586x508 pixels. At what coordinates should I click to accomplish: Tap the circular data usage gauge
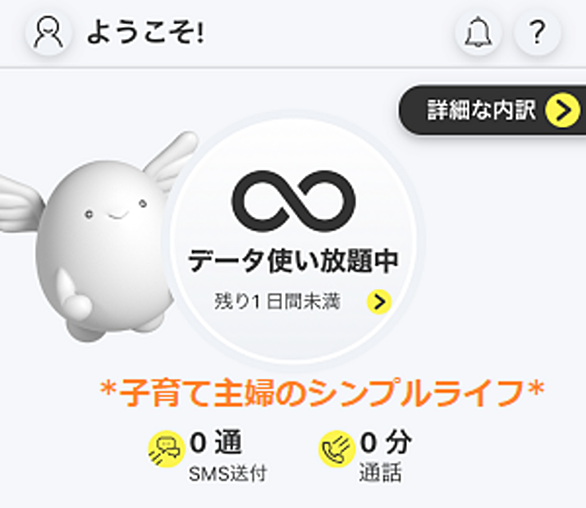293,239
